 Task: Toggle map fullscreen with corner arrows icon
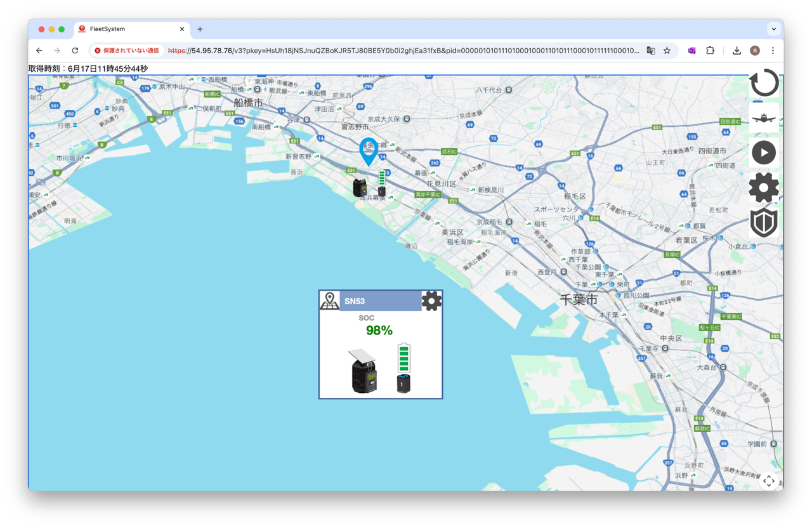coord(769,481)
